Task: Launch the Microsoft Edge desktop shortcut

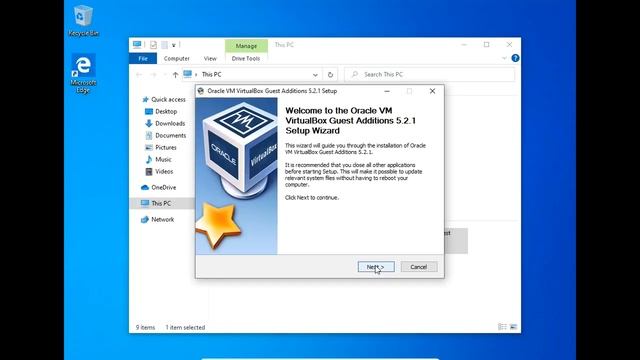Action: (83, 73)
